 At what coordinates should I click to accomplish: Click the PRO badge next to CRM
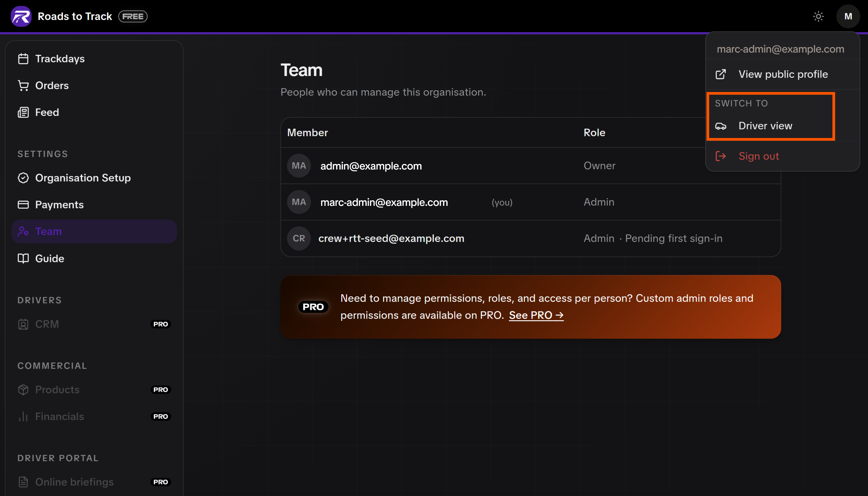[161, 324]
